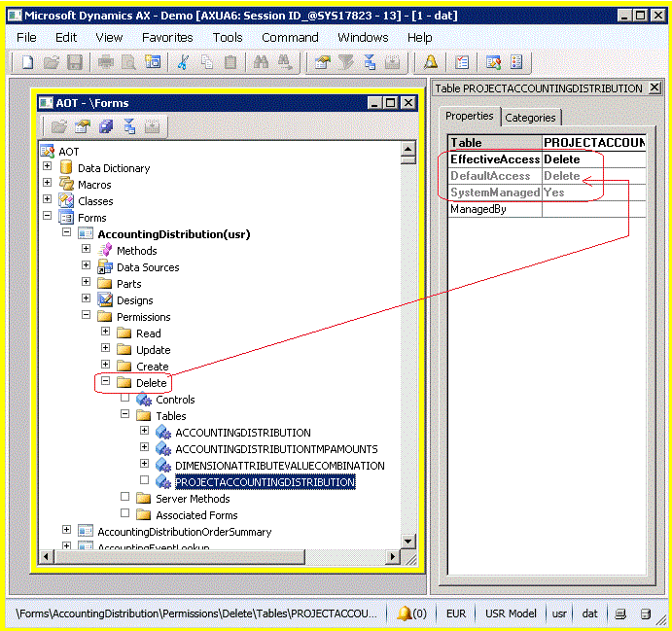Click the EUR currency in status bar
The image size is (672, 631).
tap(456, 613)
